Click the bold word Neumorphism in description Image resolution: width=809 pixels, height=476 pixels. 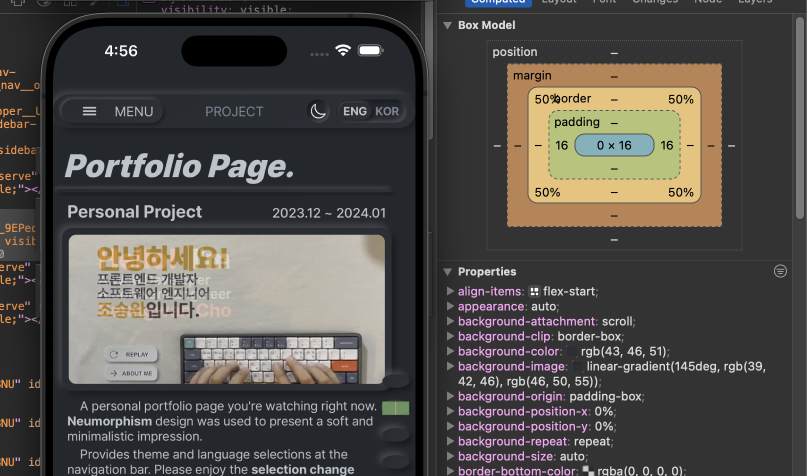pyautogui.click(x=109, y=421)
